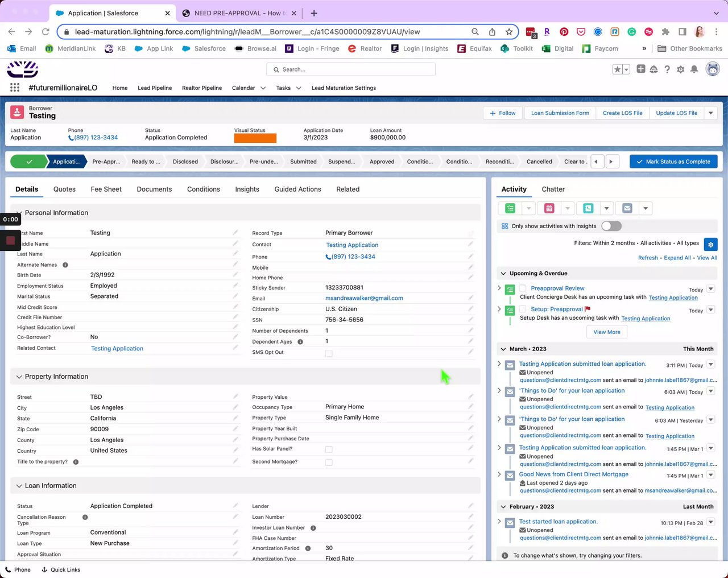This screenshot has width=728, height=578.
Task: Click the orange Visual Status swatch
Action: (x=255, y=138)
